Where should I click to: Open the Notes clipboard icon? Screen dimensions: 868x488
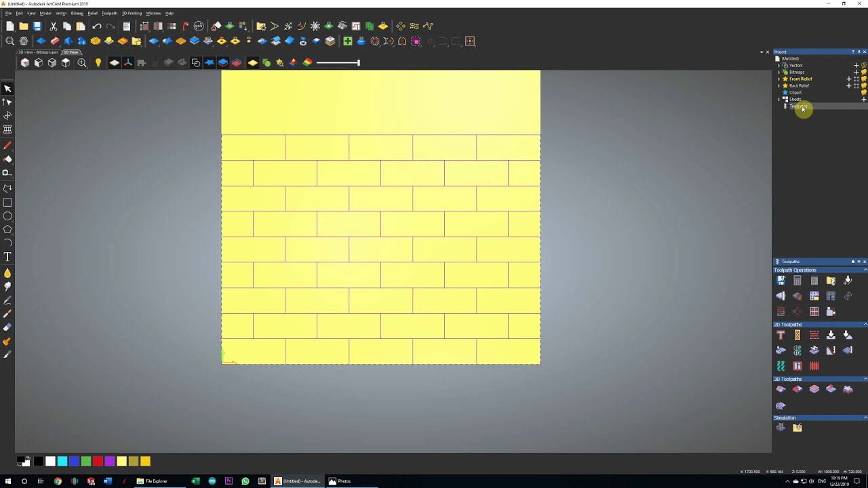[127, 26]
